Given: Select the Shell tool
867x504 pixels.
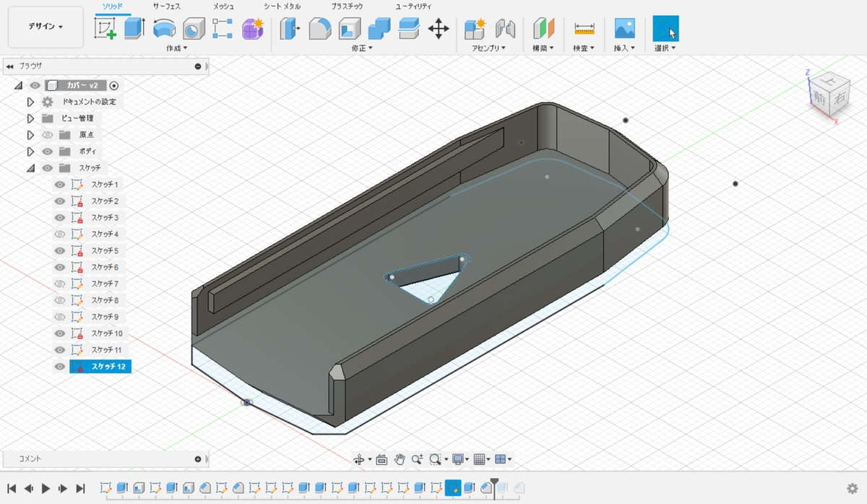Looking at the screenshot, I should (x=350, y=29).
